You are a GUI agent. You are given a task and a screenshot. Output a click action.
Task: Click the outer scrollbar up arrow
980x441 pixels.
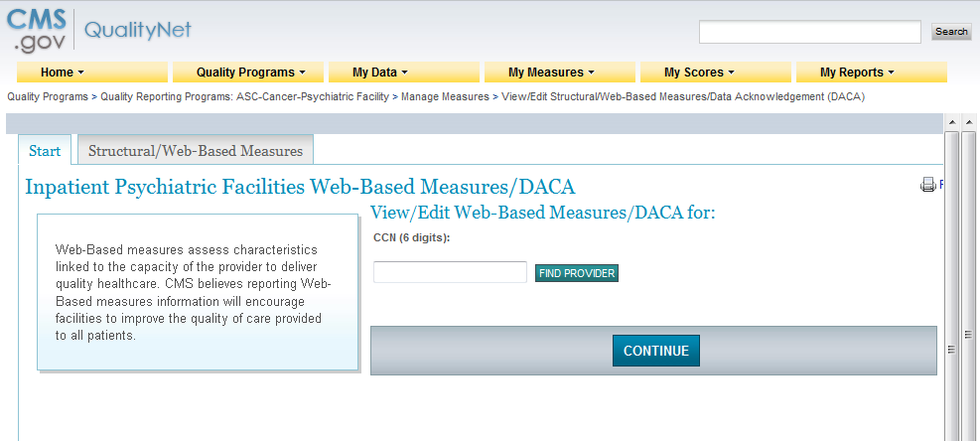coord(968,122)
